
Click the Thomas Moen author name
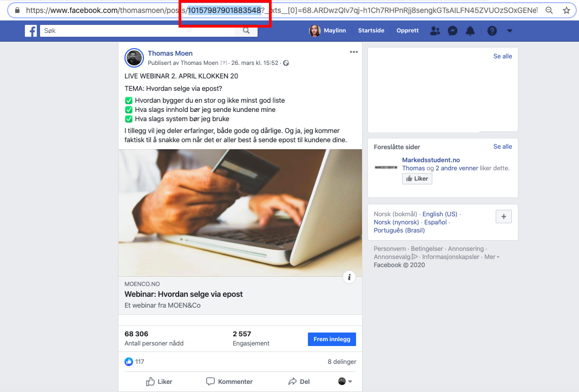[170, 53]
